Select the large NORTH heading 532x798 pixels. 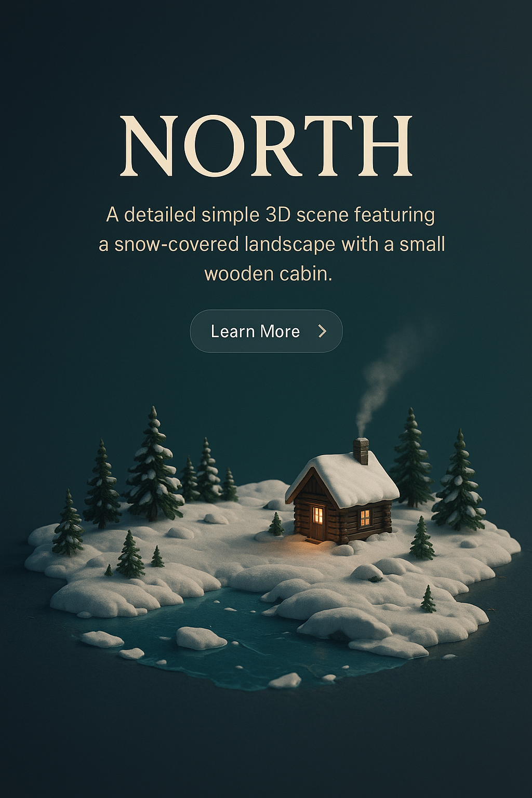pyautogui.click(x=267, y=146)
